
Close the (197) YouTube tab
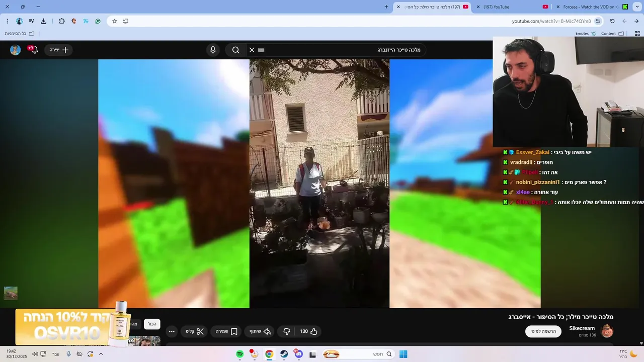478,7
